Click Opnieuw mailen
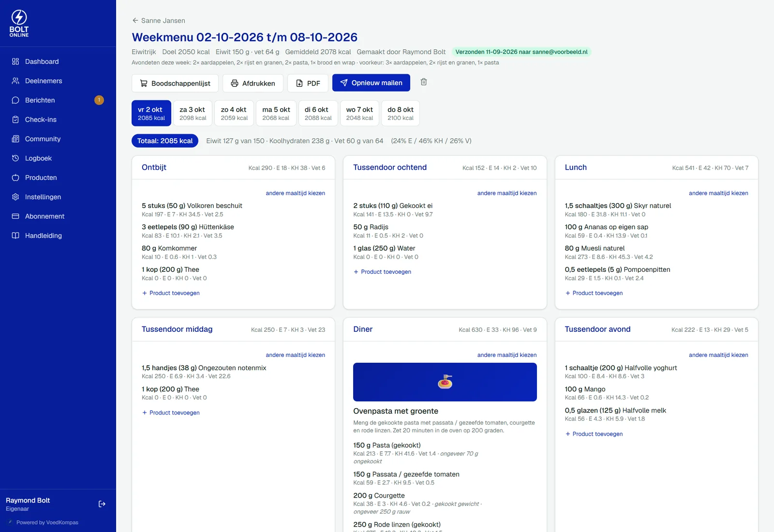 (371, 83)
